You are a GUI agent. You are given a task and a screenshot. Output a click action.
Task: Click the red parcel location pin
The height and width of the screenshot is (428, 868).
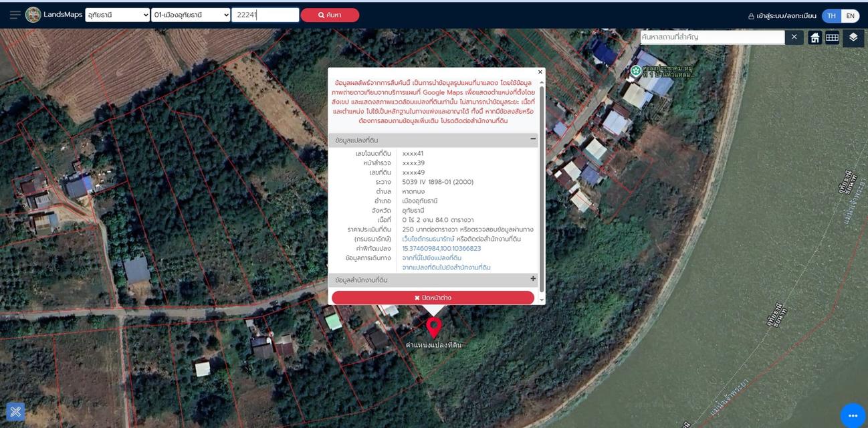point(434,327)
